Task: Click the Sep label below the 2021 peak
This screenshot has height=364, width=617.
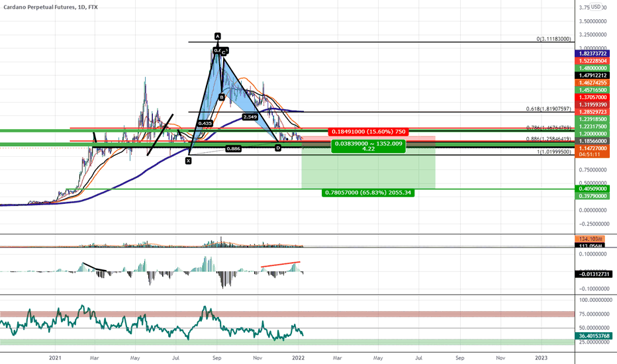Action: tap(217, 357)
